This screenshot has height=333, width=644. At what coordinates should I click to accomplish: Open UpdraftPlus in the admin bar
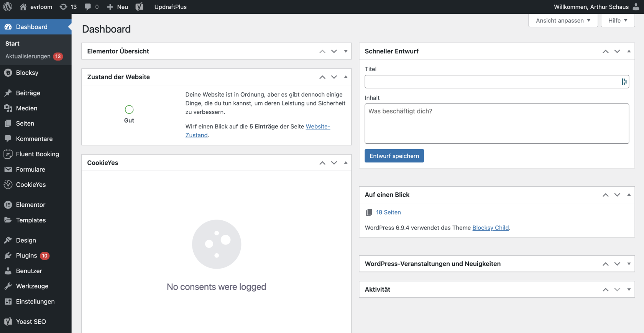coord(171,7)
